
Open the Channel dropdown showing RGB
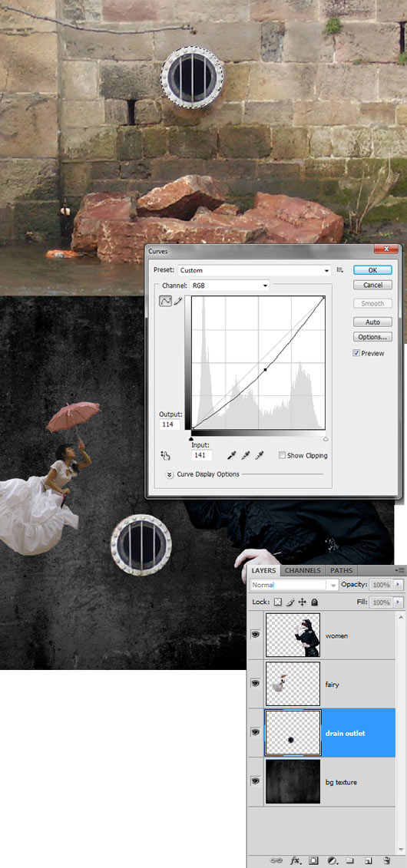pyautogui.click(x=230, y=285)
